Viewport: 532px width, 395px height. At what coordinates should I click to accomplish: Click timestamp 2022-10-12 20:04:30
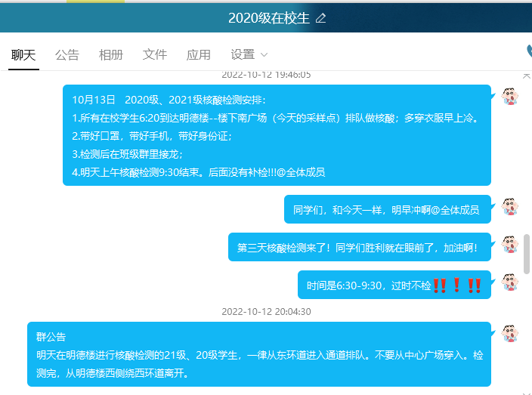tap(266, 312)
